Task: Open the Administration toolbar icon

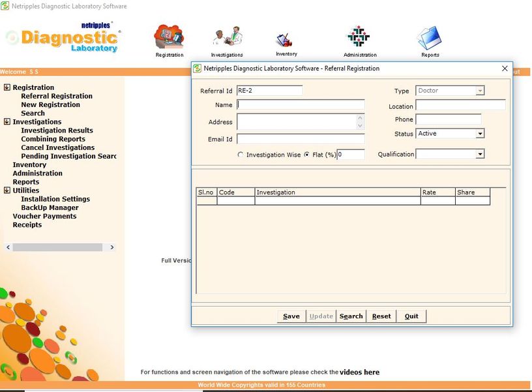Action: coord(359,36)
